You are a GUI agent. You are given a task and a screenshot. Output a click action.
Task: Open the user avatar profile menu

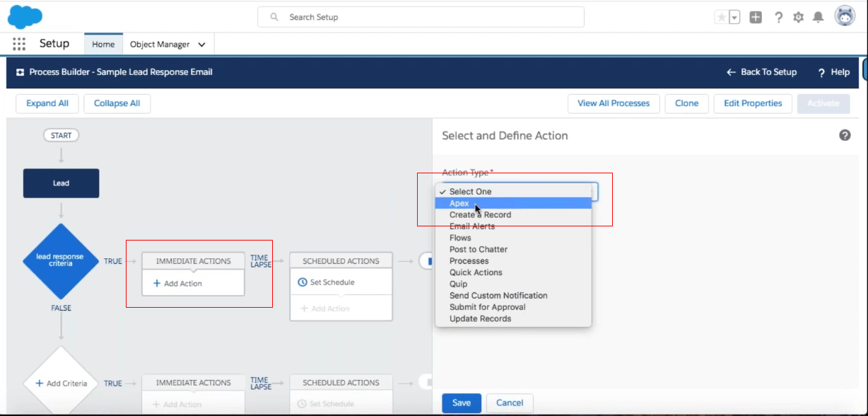(845, 16)
